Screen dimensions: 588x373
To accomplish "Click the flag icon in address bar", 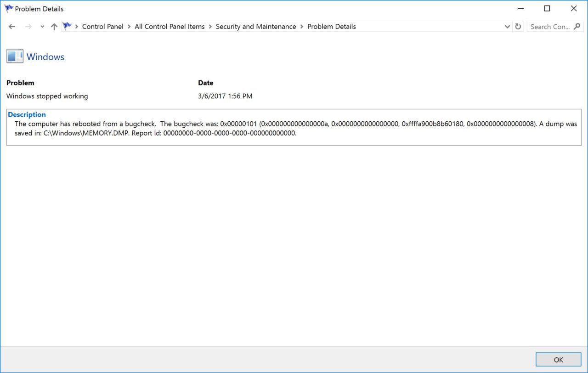I will (x=67, y=26).
